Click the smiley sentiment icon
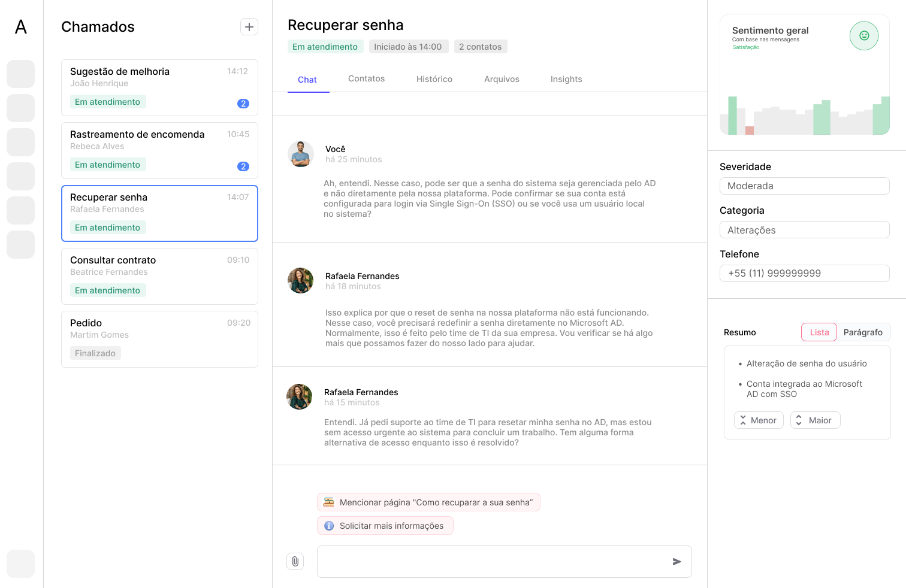Viewport: 906px width, 588px height. [x=863, y=35]
